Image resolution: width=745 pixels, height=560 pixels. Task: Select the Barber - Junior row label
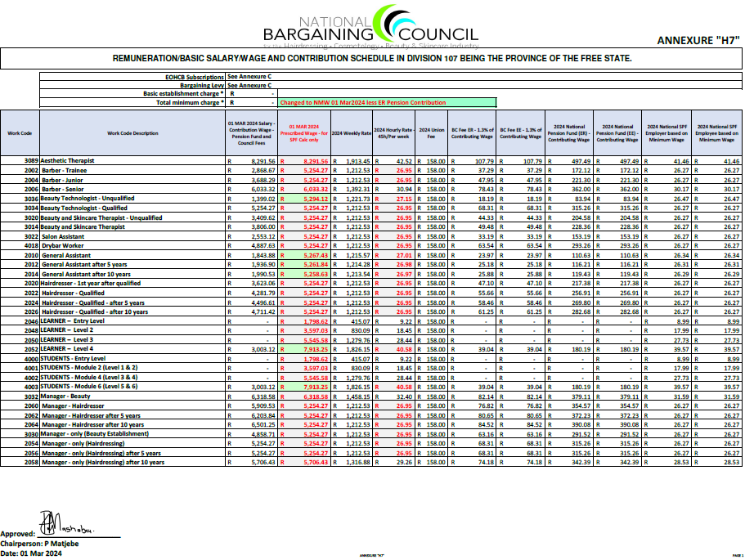click(62, 180)
